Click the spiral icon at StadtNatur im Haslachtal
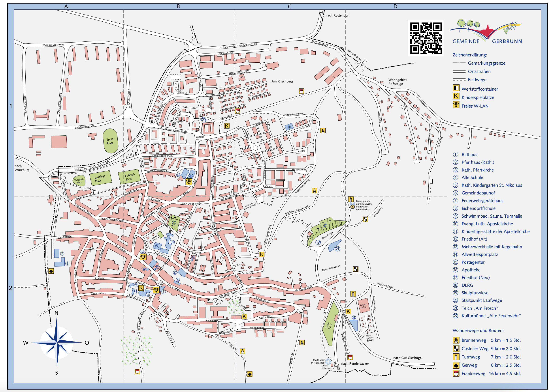Viewport: 554px width, 392px height. click(x=328, y=361)
